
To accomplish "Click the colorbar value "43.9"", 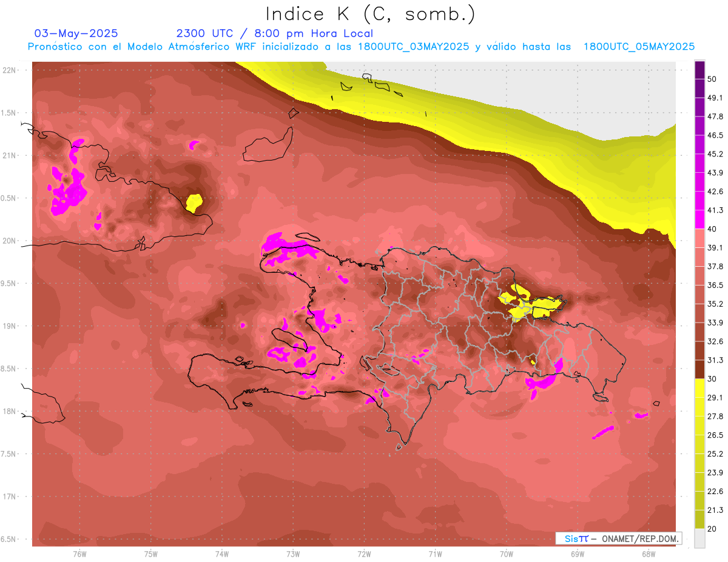I will tap(715, 173).
